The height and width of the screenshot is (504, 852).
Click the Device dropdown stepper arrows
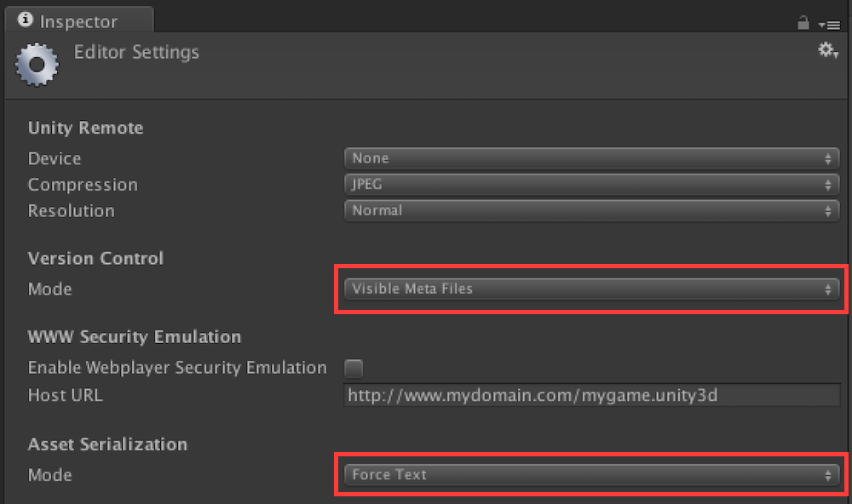(x=827, y=157)
